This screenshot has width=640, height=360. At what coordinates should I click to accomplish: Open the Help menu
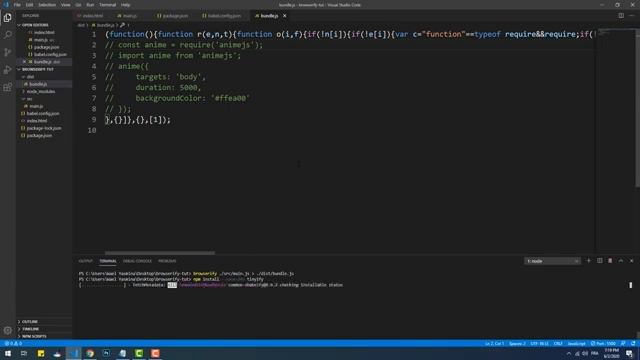tap(125, 5)
